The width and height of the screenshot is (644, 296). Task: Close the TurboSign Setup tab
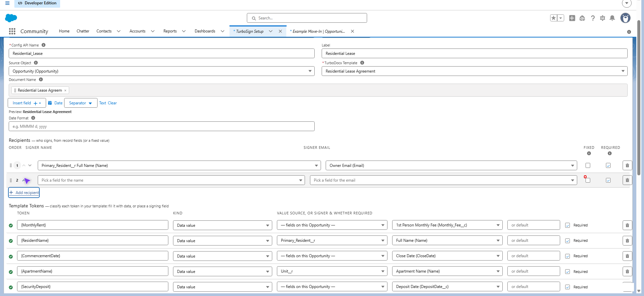click(280, 31)
